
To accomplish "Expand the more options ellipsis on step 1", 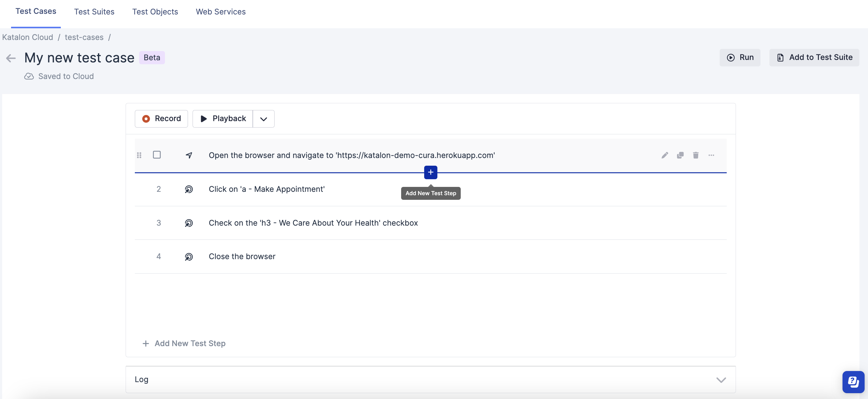I will coord(711,155).
